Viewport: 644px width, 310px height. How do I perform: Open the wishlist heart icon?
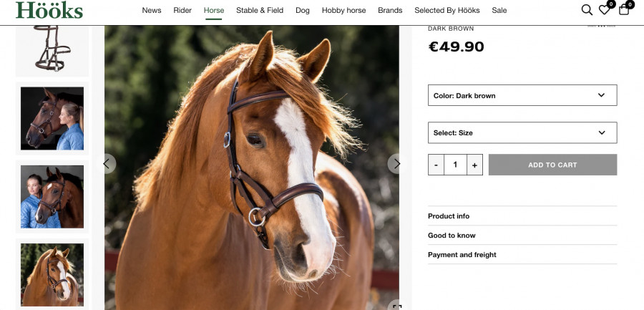coord(605,10)
